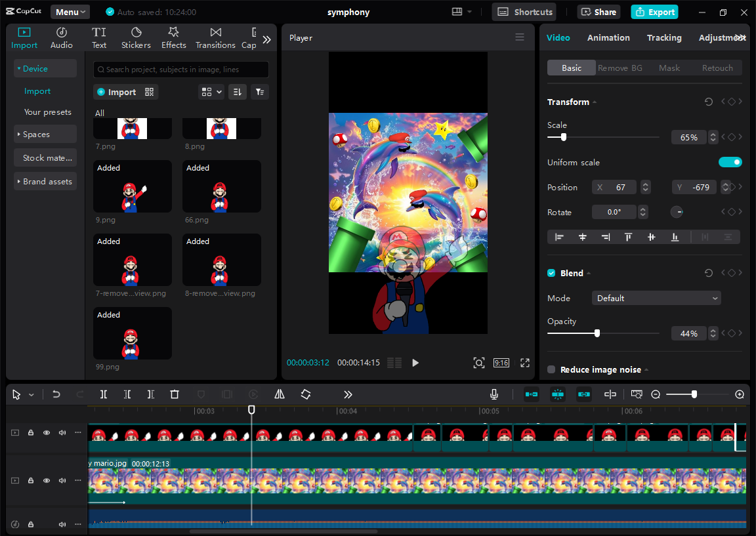Reset the Transform settings
756x536 pixels.
(x=708, y=102)
